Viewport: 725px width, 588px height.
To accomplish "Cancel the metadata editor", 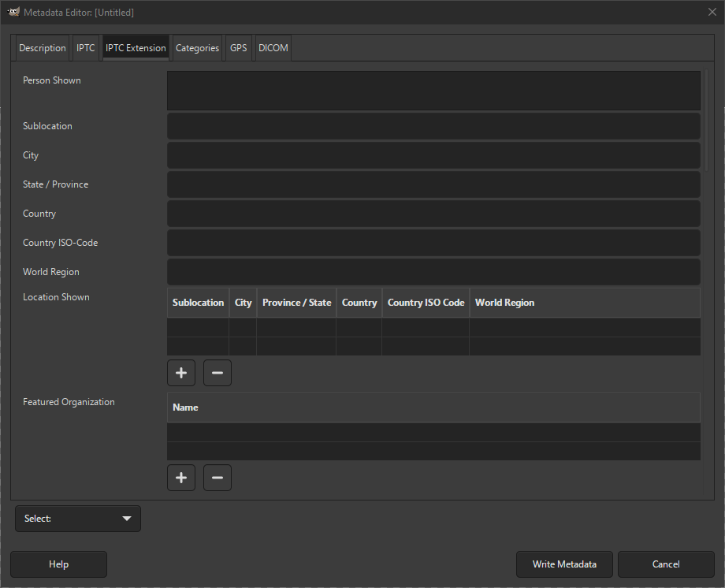I will point(665,564).
